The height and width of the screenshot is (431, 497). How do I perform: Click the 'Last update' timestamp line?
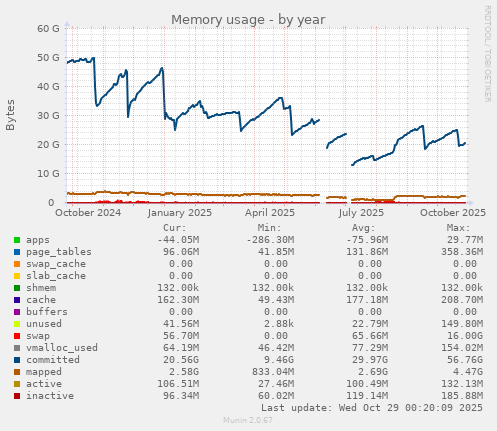coord(372,408)
